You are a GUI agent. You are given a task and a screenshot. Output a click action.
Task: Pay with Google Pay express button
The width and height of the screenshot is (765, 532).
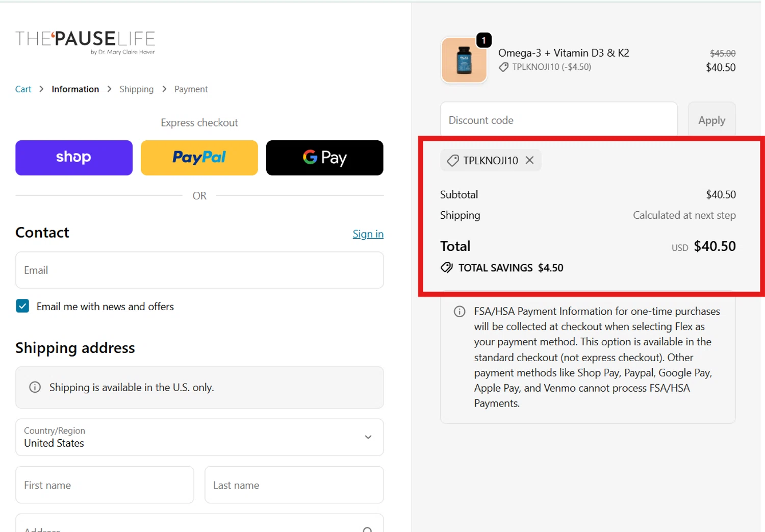325,158
